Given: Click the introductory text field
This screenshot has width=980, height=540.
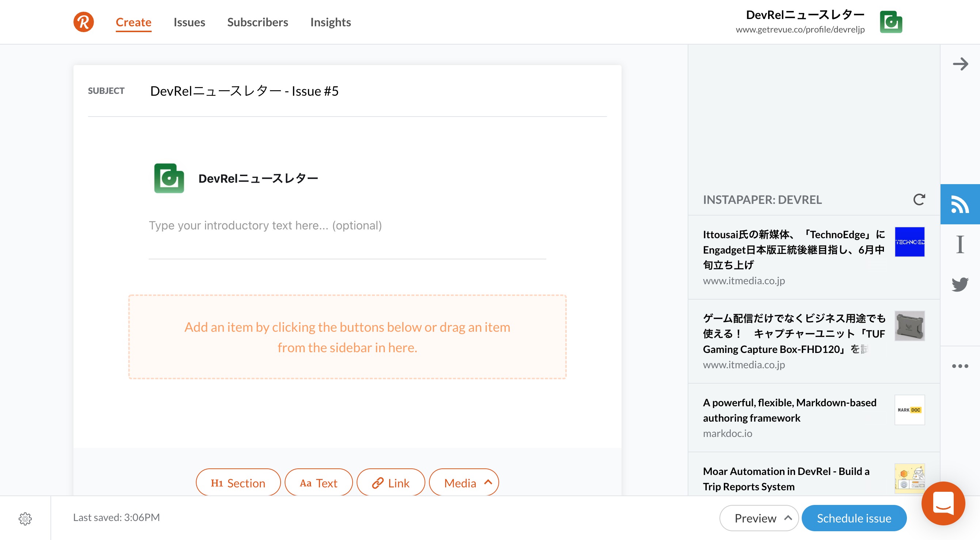Looking at the screenshot, I should [x=347, y=225].
